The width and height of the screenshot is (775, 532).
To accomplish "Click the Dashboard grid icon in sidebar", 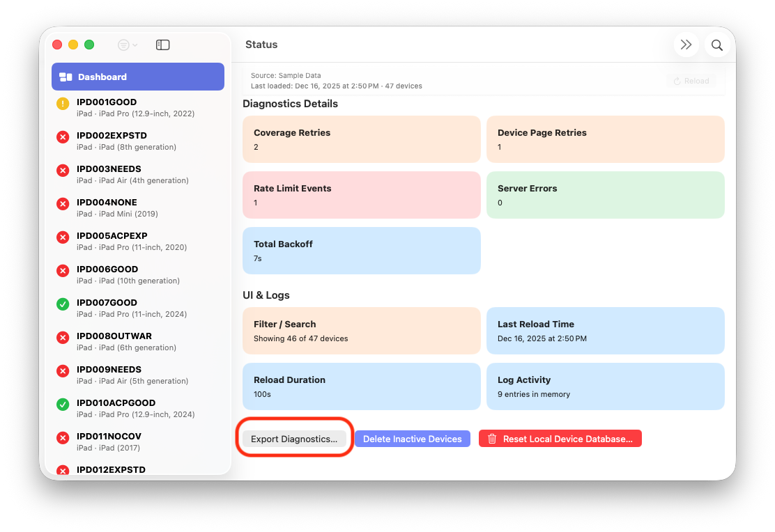I will pos(66,77).
